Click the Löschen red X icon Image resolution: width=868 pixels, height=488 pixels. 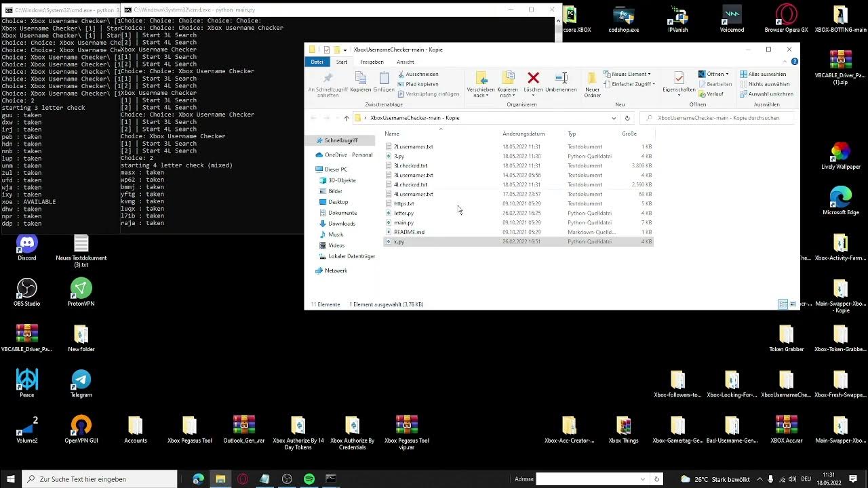(x=533, y=77)
